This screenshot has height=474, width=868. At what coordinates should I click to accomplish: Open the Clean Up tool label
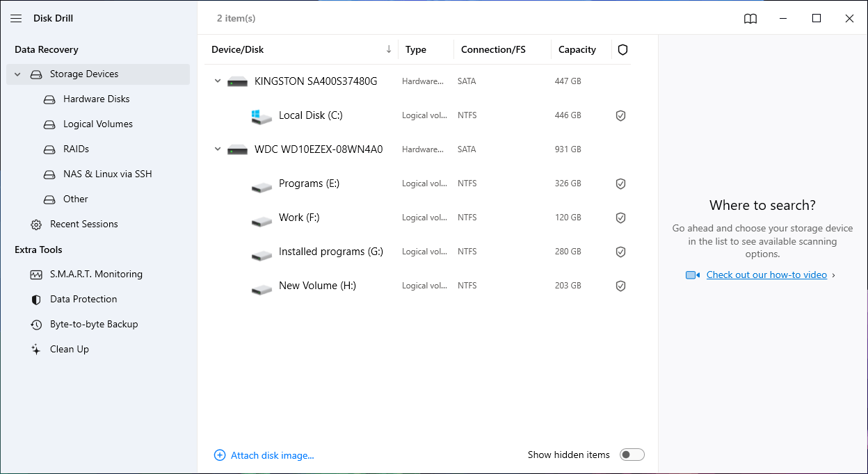point(70,349)
